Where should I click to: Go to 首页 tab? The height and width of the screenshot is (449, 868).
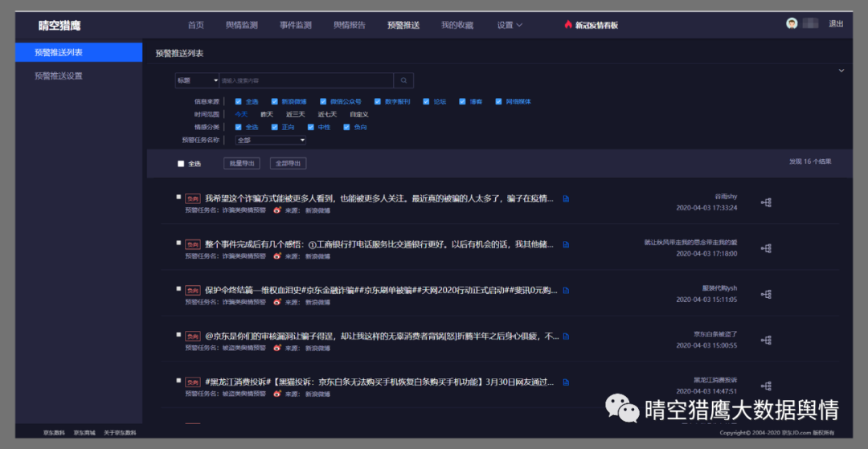[x=196, y=25]
